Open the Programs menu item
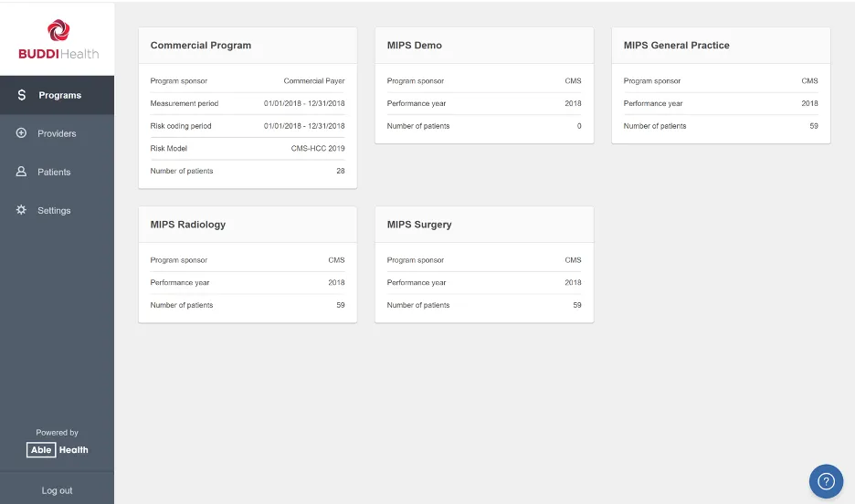 point(59,95)
